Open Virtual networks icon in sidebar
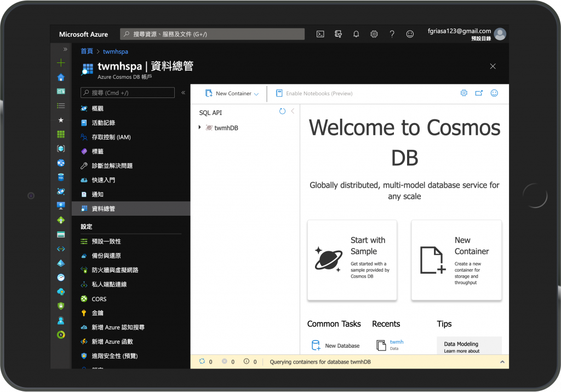The width and height of the screenshot is (561, 392). 61,249
